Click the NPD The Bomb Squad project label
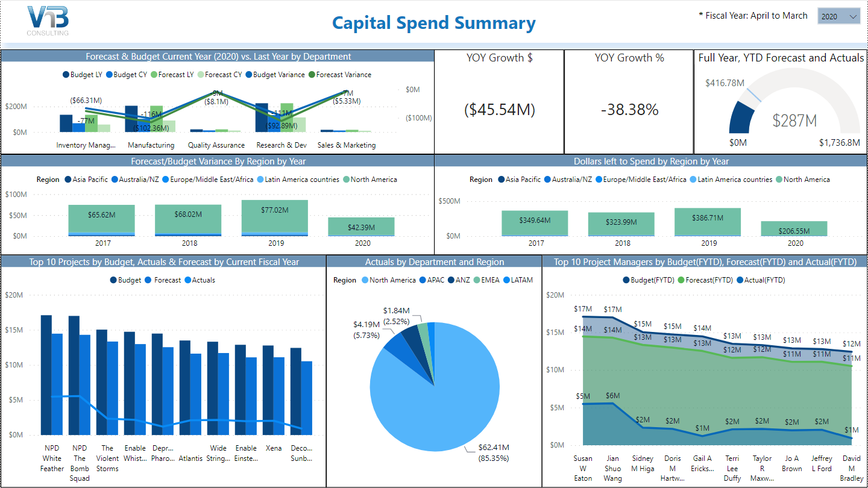This screenshot has height=488, width=868. click(80, 463)
